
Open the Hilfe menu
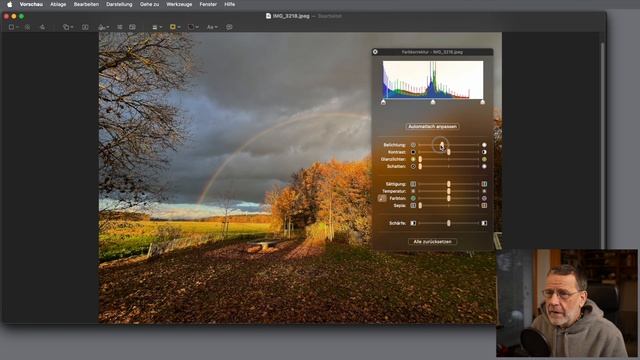(229, 4)
